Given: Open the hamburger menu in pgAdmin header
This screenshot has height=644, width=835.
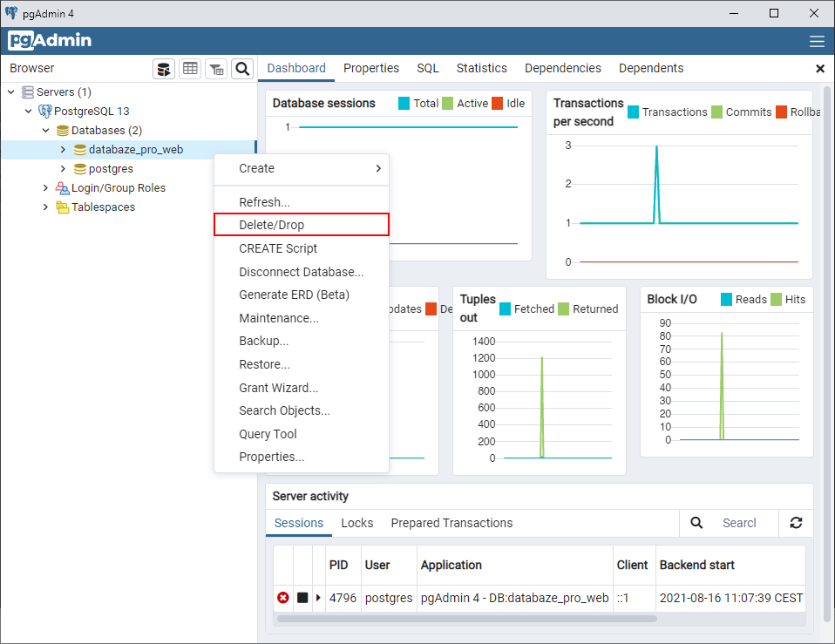Looking at the screenshot, I should 817,41.
